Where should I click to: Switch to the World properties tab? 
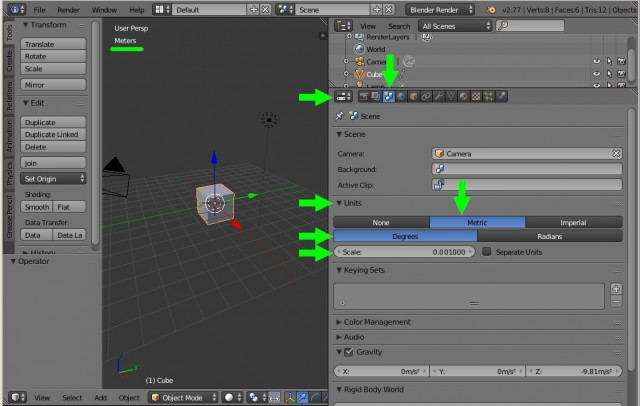401,96
